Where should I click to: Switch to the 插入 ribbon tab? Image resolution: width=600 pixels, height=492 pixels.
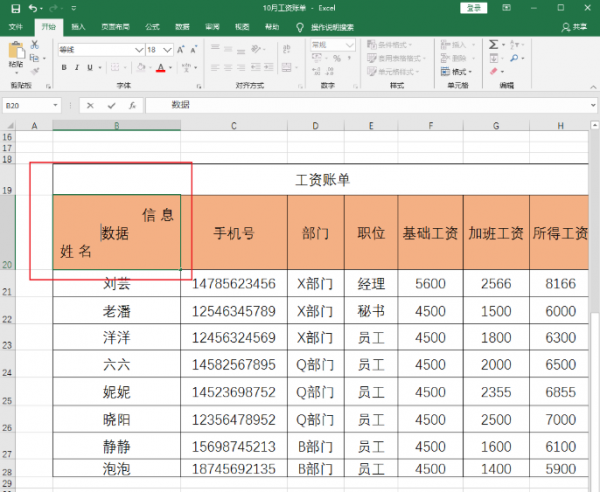(x=78, y=27)
